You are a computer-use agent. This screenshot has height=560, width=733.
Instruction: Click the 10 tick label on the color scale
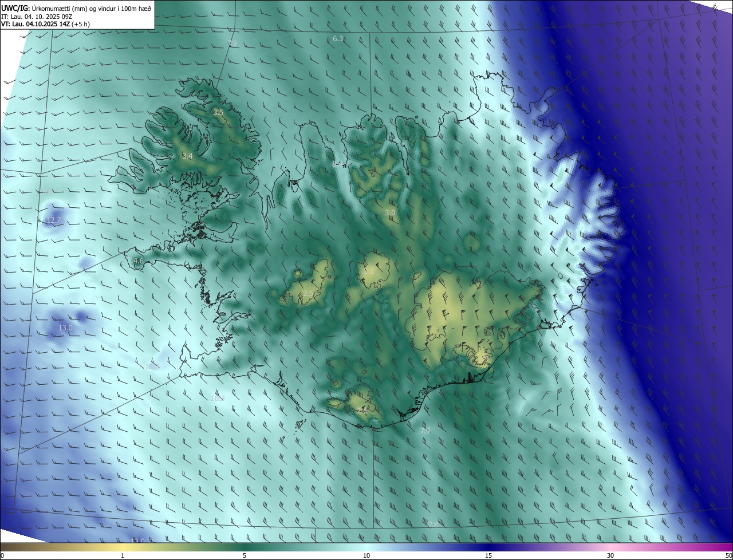pyautogui.click(x=366, y=556)
